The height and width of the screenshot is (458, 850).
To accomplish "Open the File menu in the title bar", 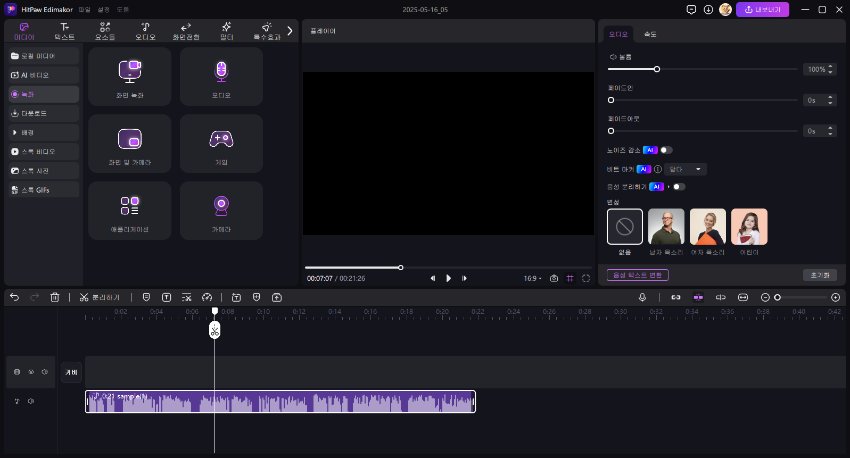I will (x=85, y=10).
